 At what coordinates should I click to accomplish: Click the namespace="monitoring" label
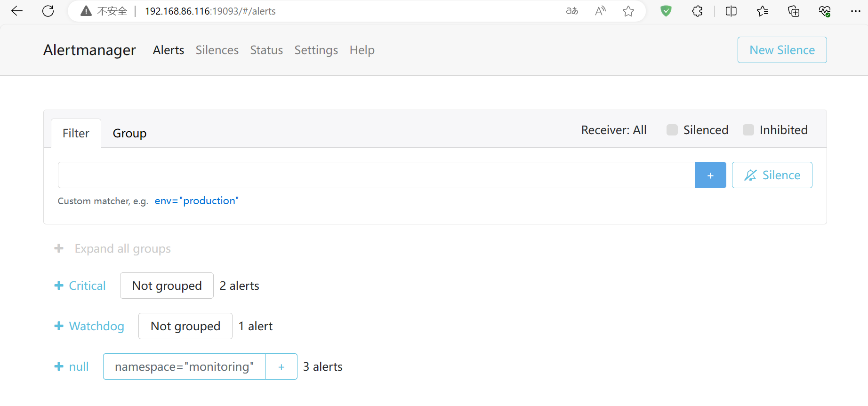click(185, 366)
